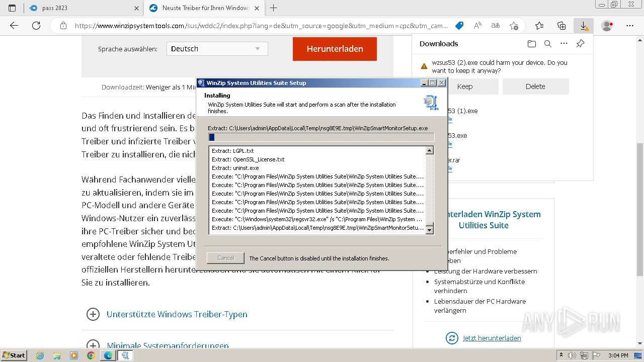
Task: Reload the current page
Action: pos(36,26)
